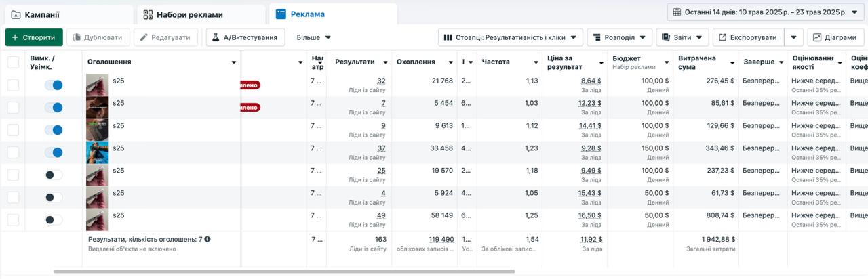Viewport: 868px width, 279px height.
Task: Click the horizontal table scrollbar
Action: coord(283,272)
